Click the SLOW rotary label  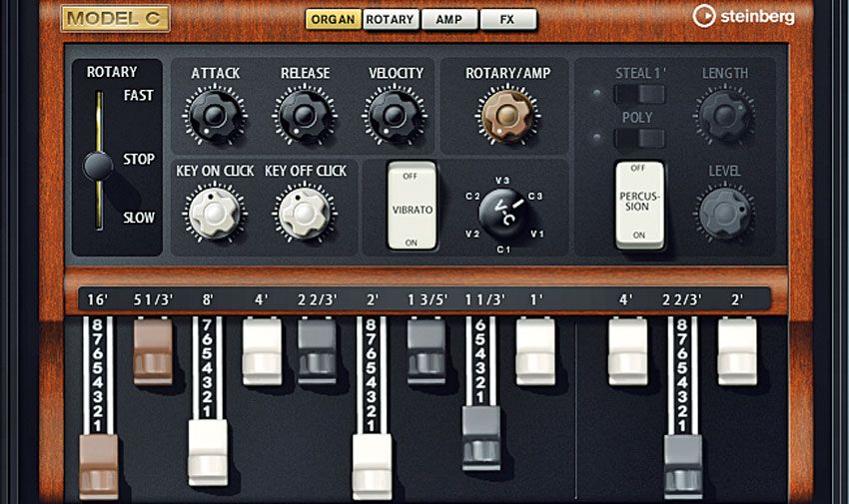[139, 218]
